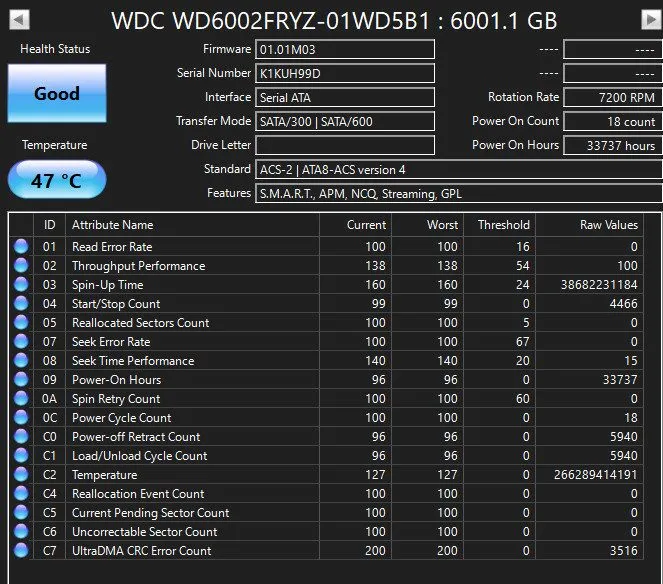Click raw value 266289414191 in Temperature row
Image resolution: width=663 pixels, height=584 pixels.
click(x=595, y=475)
